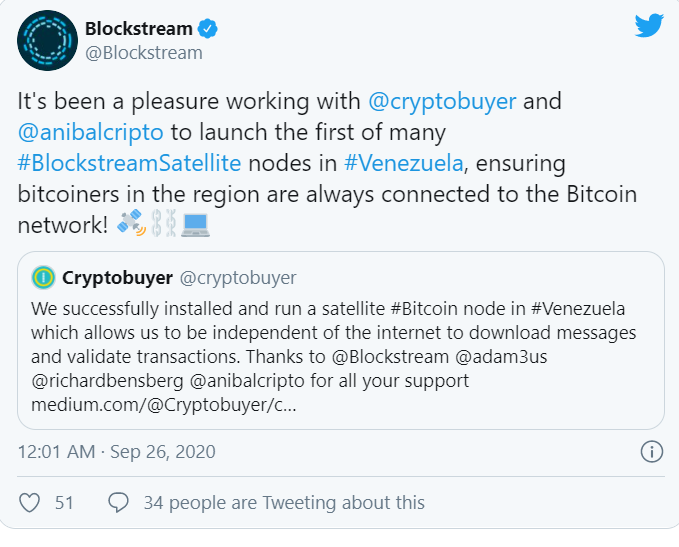Screen dimensions: 679x547
Task: Click the Blockstream profile avatar
Action: click(47, 40)
